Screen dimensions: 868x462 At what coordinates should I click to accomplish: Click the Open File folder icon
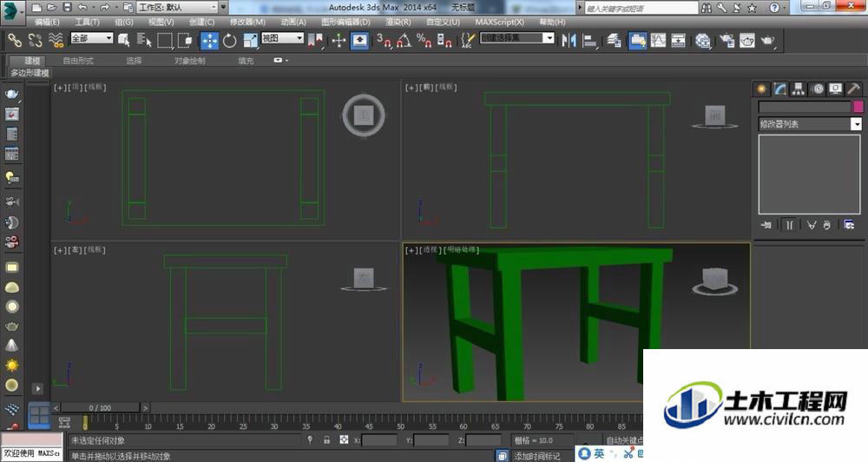tap(51, 7)
